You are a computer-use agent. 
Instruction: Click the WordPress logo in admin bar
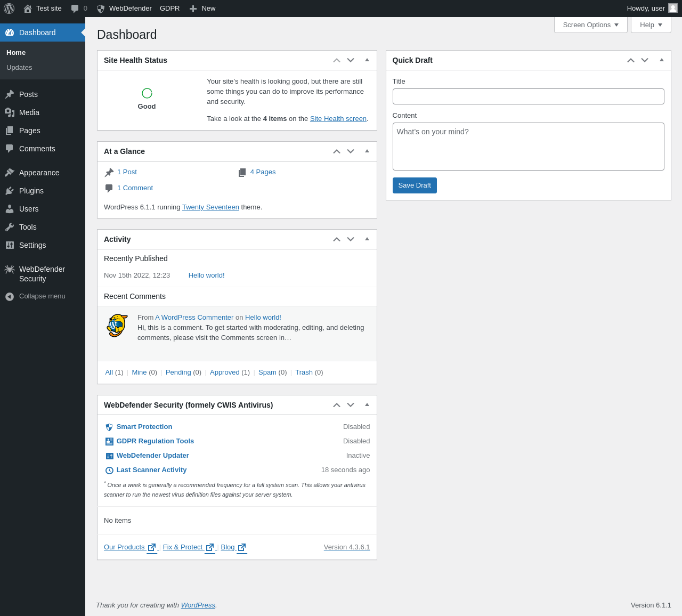(x=9, y=9)
